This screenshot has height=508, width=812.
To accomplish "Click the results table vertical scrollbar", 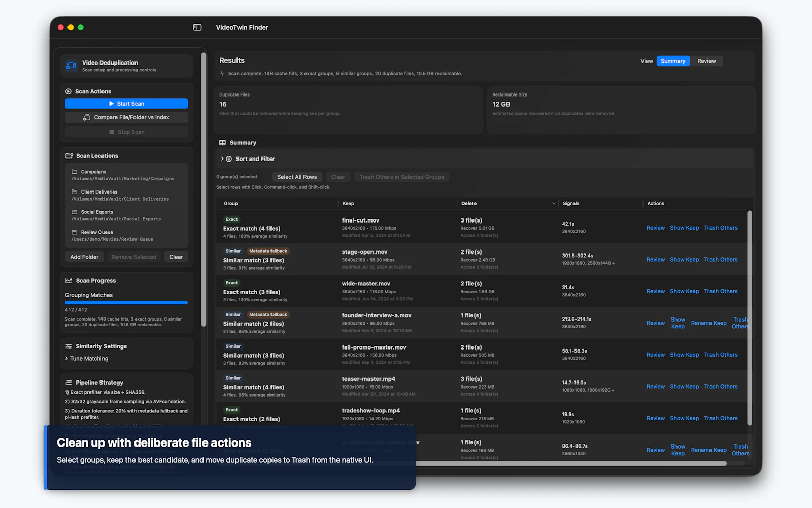I will tap(750, 317).
